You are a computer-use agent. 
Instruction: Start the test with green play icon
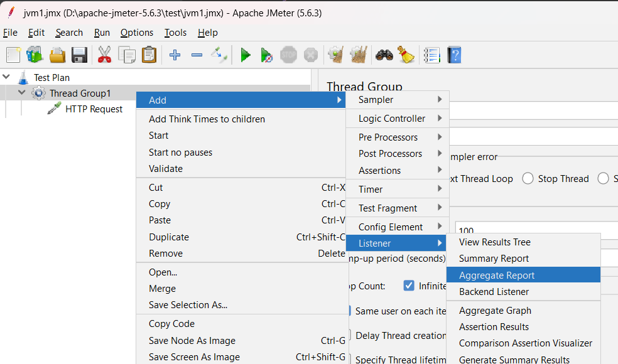coord(246,55)
